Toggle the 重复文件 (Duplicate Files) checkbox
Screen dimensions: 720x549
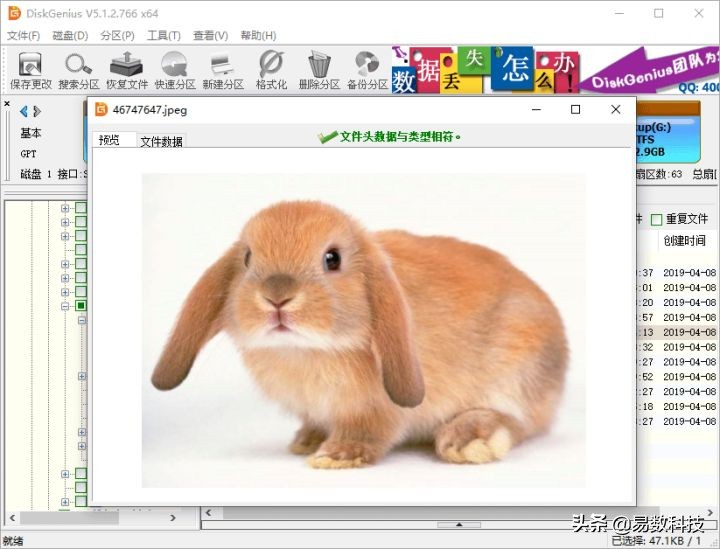[657, 219]
